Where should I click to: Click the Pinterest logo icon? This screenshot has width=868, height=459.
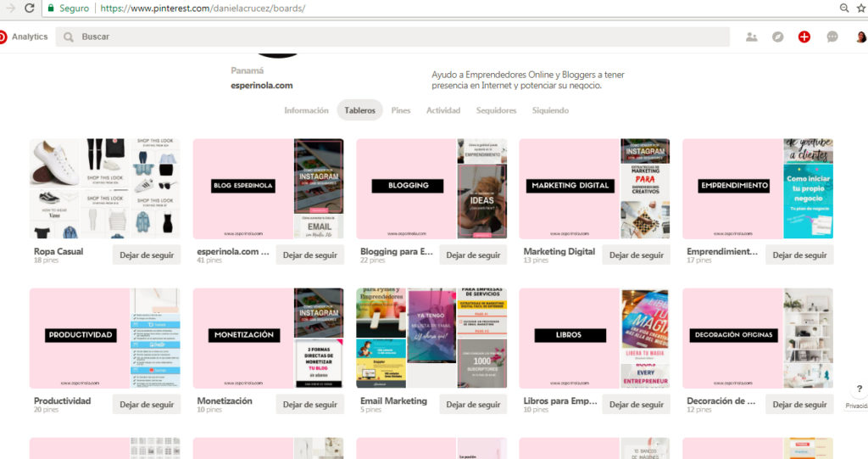[x=3, y=36]
